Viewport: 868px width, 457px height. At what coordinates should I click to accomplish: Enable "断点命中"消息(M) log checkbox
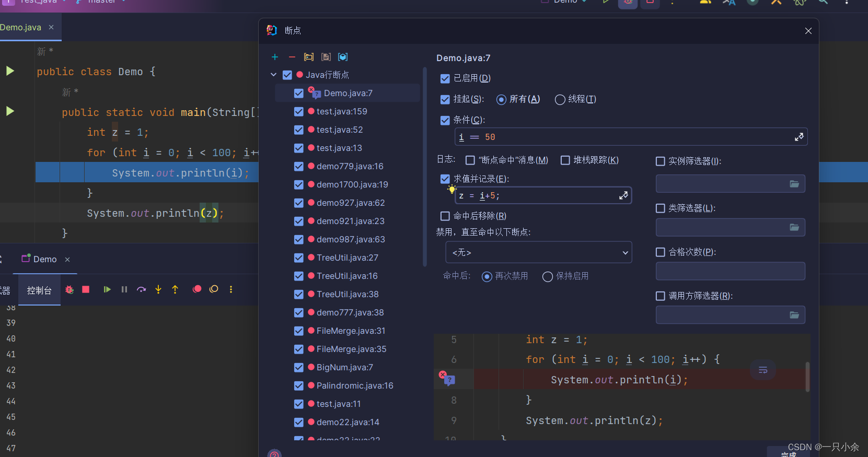470,160
